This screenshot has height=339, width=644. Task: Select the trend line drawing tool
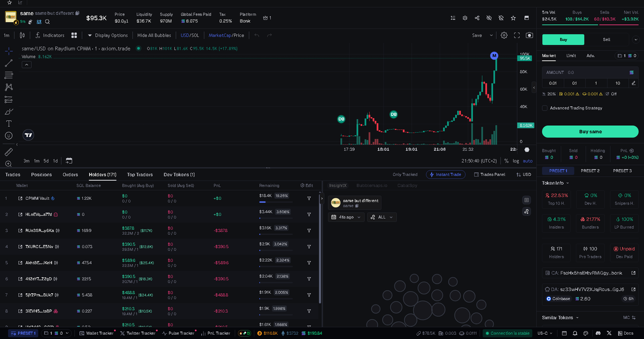click(9, 63)
